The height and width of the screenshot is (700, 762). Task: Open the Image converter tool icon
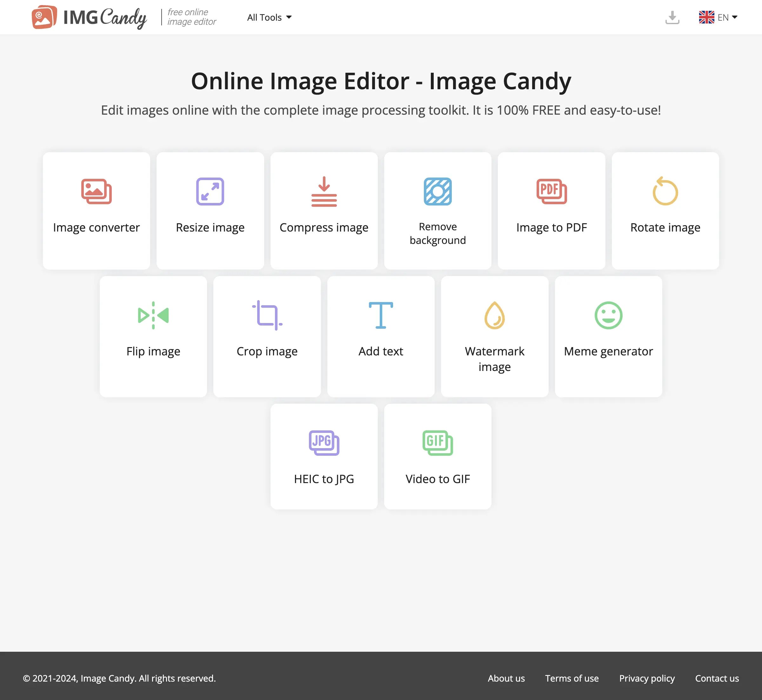tap(96, 191)
